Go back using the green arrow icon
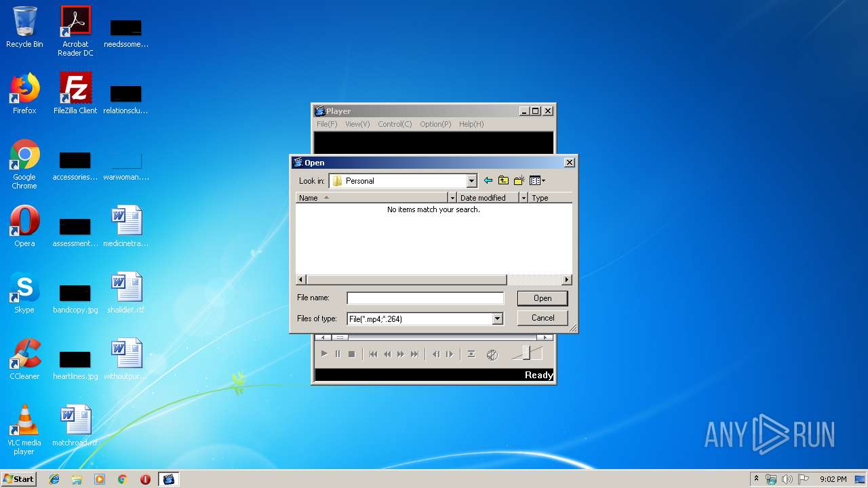 (x=488, y=180)
